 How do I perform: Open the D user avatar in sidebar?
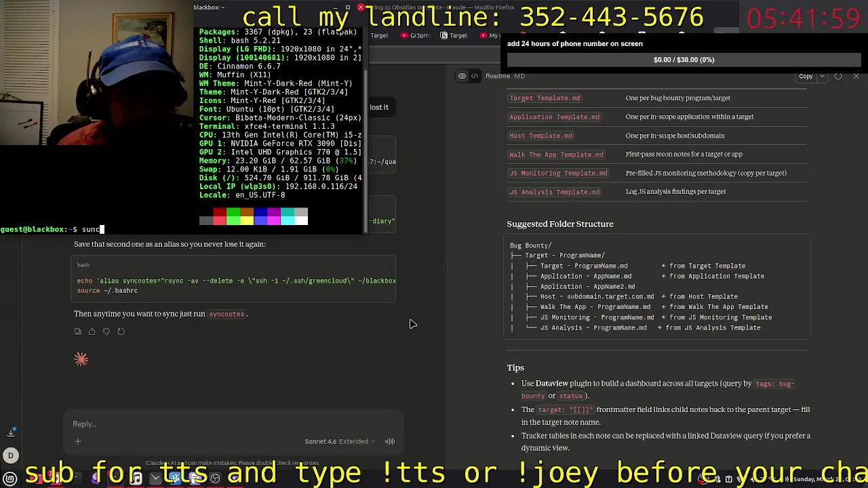[x=11, y=455]
